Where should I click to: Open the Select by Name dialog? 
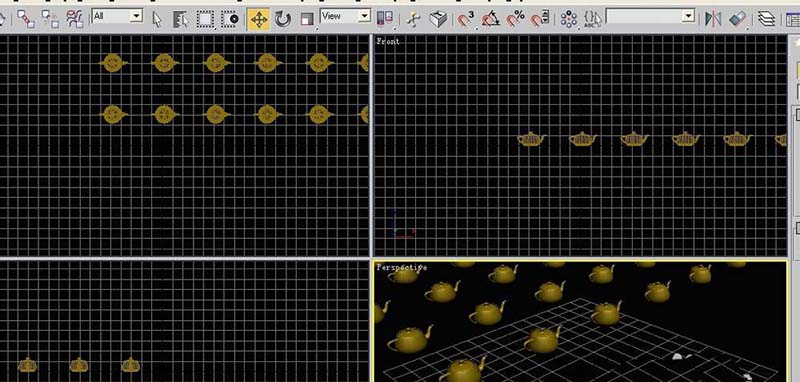pyautogui.click(x=181, y=19)
